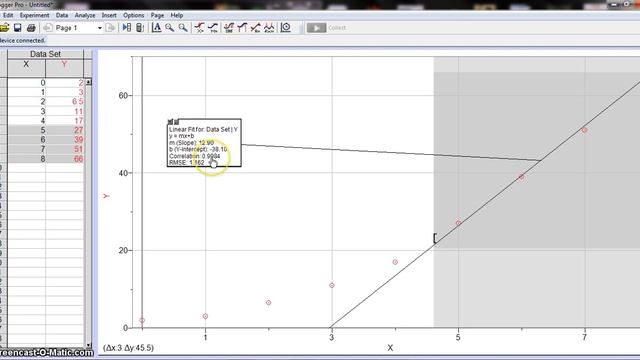Screen dimensions: 640x360
Task: Select the Y cell with value 27
Action: [x=64, y=130]
